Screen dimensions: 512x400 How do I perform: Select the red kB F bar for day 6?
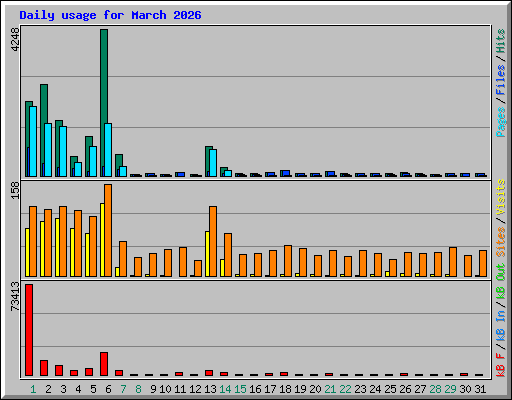pos(104,364)
